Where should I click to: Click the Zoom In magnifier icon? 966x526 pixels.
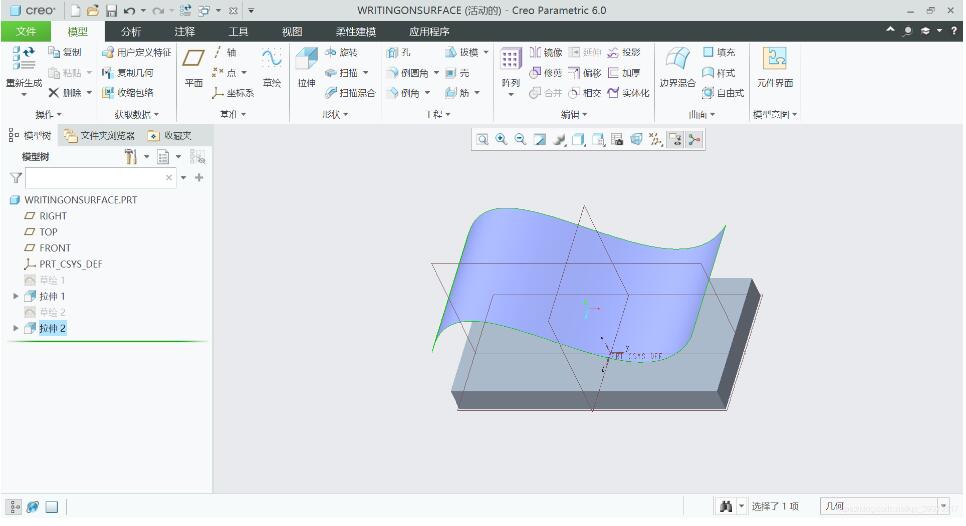click(x=501, y=140)
